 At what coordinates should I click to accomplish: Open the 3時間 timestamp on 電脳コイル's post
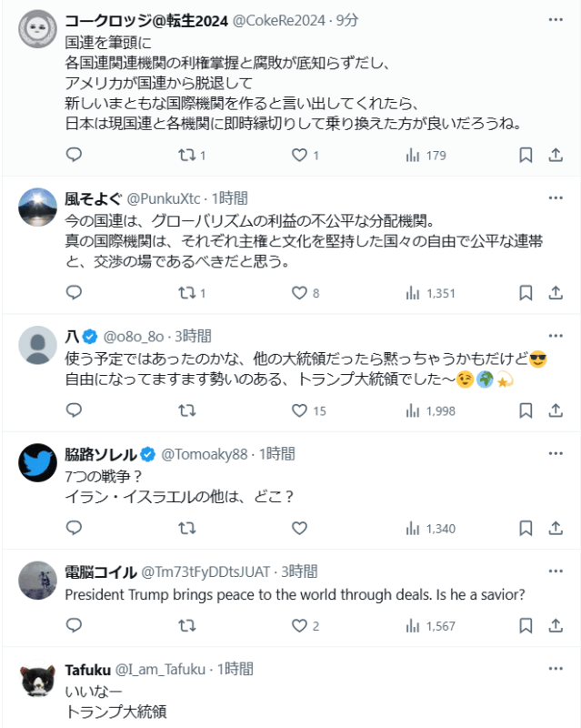point(299,571)
